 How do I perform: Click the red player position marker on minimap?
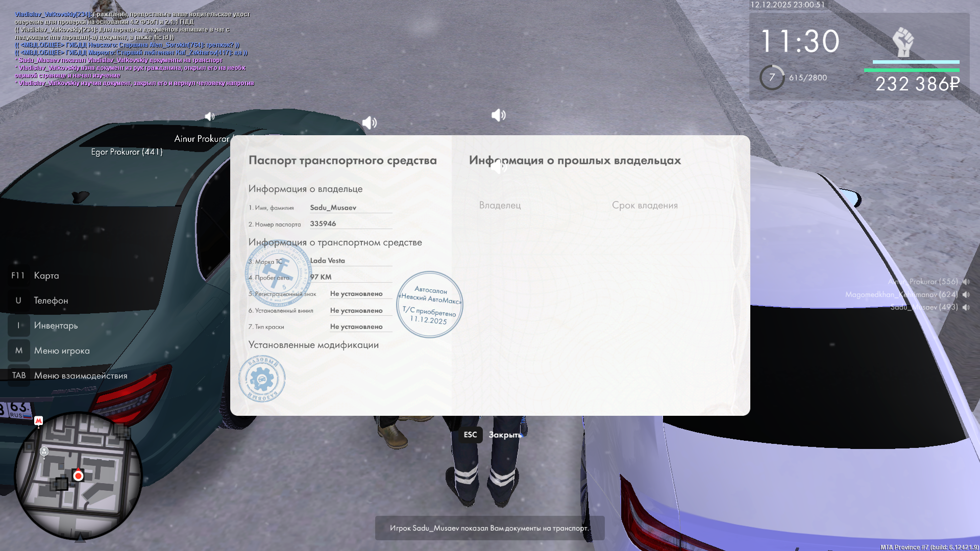tap(78, 475)
